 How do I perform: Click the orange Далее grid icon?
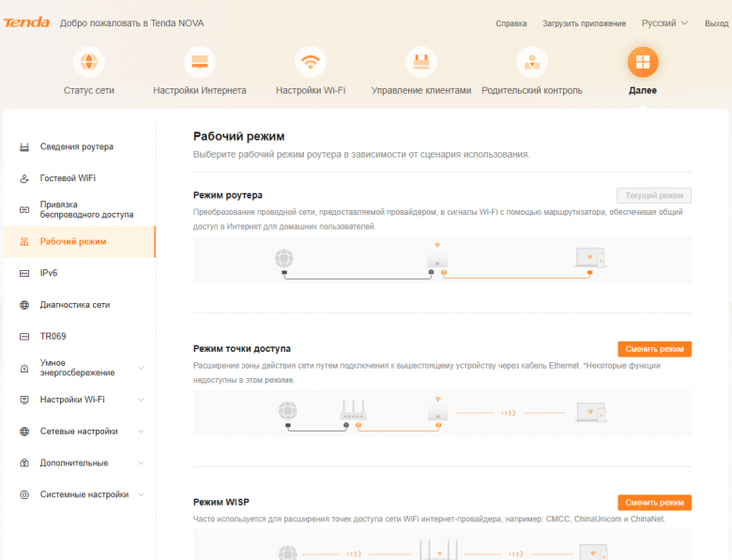(643, 62)
